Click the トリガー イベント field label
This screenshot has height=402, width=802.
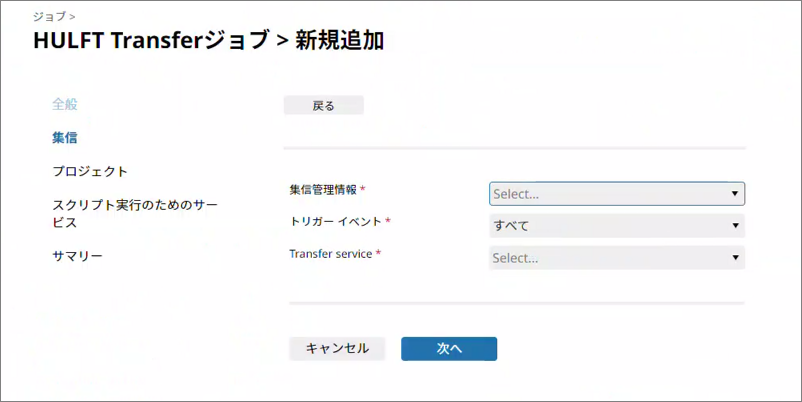335,221
